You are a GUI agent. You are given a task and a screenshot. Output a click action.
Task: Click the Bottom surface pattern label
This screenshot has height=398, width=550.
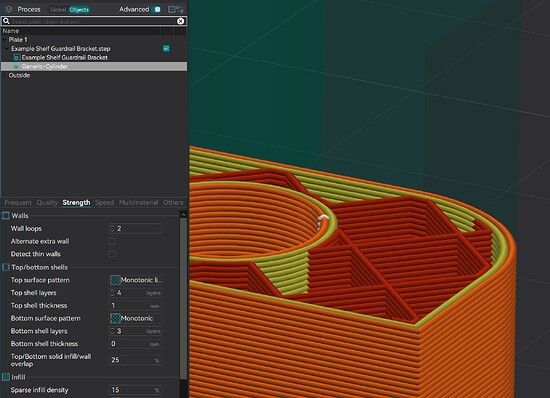(x=46, y=318)
